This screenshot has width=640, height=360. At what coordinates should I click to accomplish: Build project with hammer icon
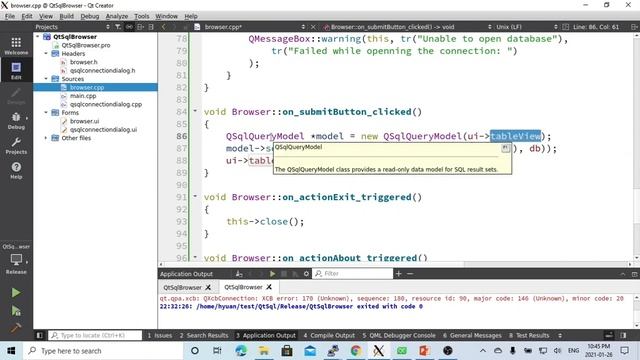point(16,328)
